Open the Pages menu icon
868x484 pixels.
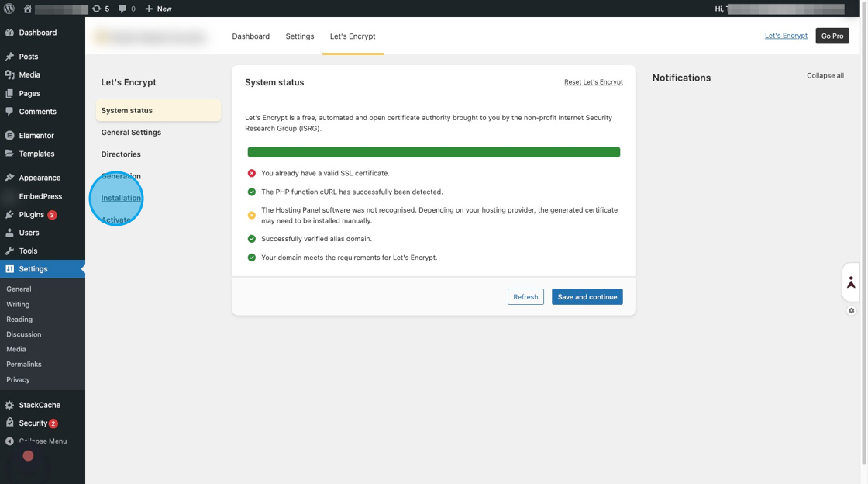coord(9,93)
